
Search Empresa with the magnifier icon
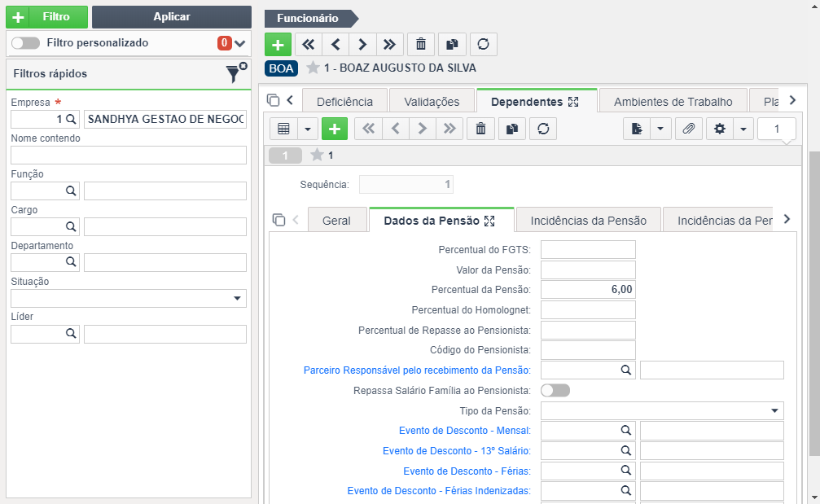(71, 119)
